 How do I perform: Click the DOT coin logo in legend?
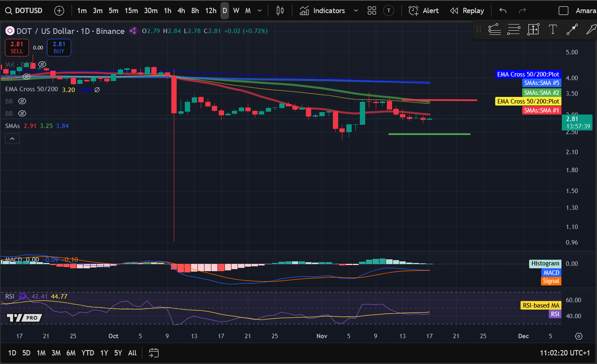(x=10, y=31)
